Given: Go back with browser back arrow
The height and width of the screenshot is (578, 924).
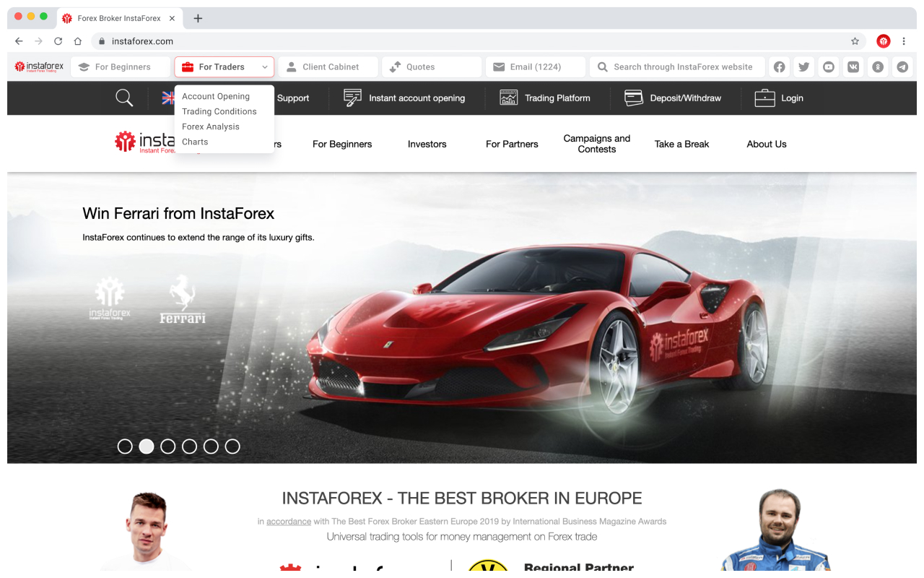Looking at the screenshot, I should [x=19, y=41].
